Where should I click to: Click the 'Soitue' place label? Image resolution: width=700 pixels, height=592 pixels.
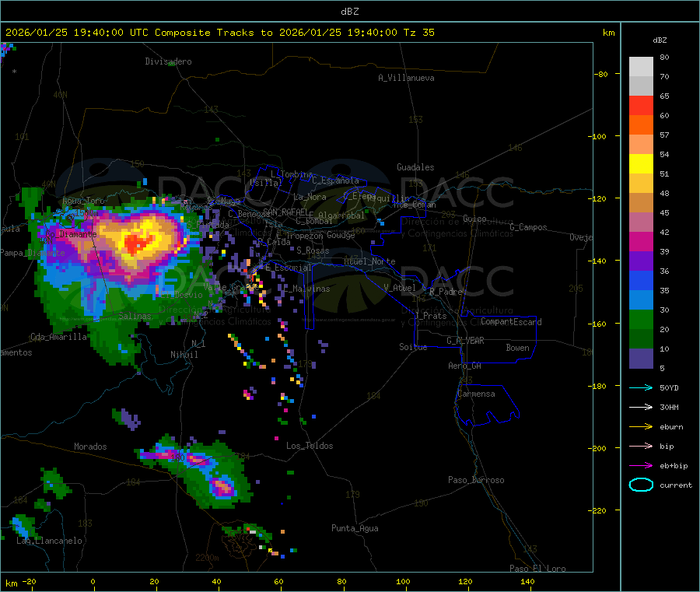[x=413, y=347]
